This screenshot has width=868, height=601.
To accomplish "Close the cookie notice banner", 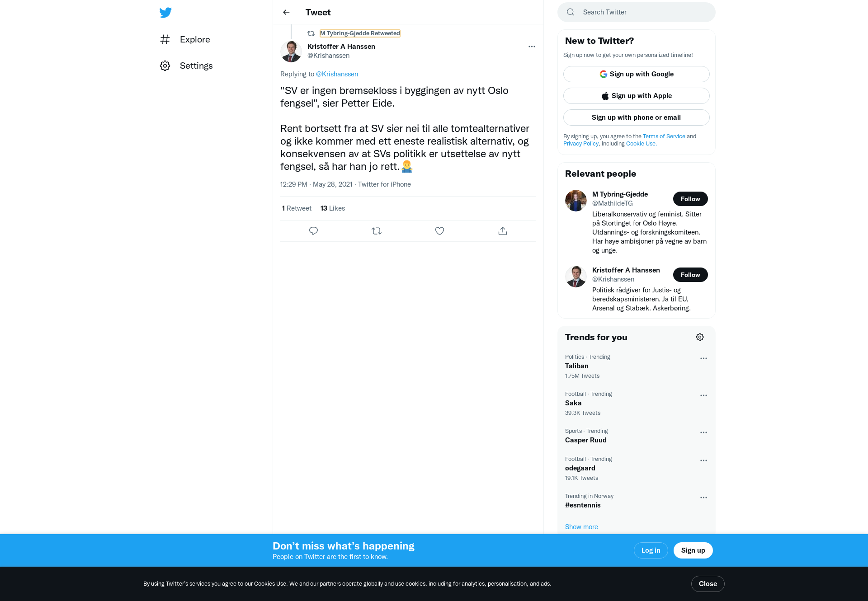I will click(x=708, y=584).
